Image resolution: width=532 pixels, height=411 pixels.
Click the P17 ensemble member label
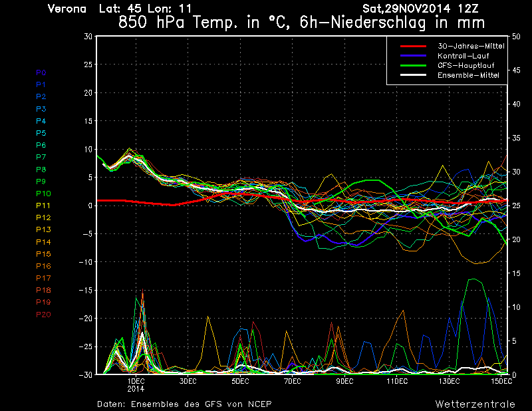(42, 278)
